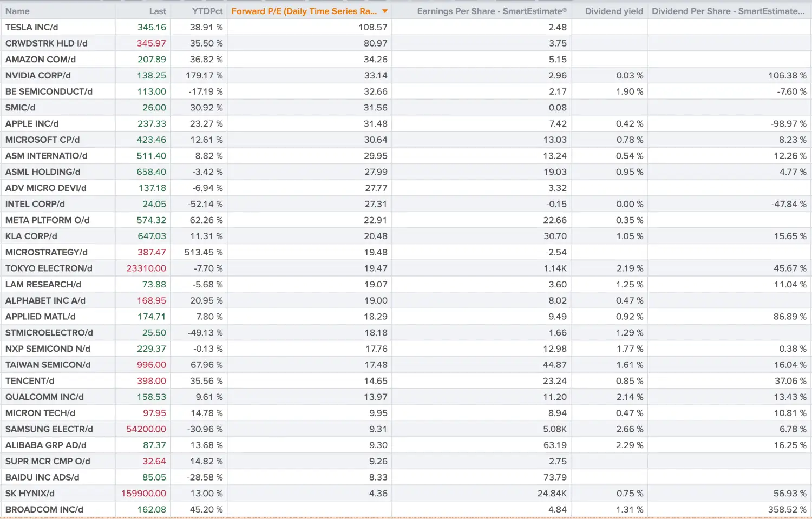
Task: Click the Earnings Per Share - SmartEstimate header
Action: 492,11
